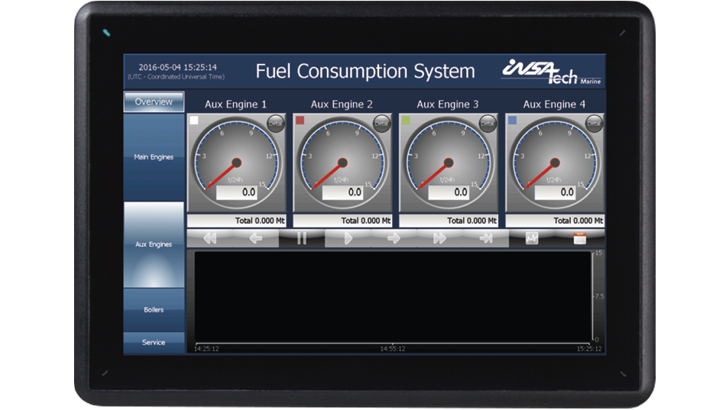Open the Boilers section
This screenshot has height=410, width=728.
pos(154,310)
